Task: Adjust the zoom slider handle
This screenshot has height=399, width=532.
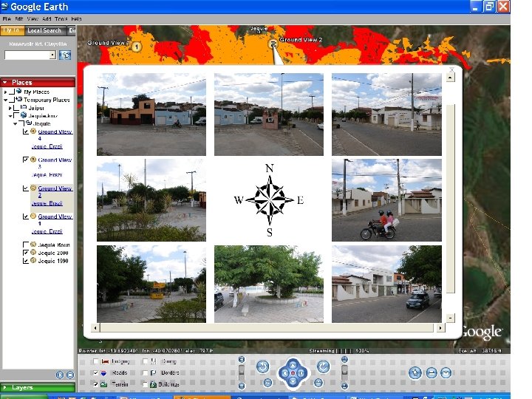Action: tap(242, 370)
